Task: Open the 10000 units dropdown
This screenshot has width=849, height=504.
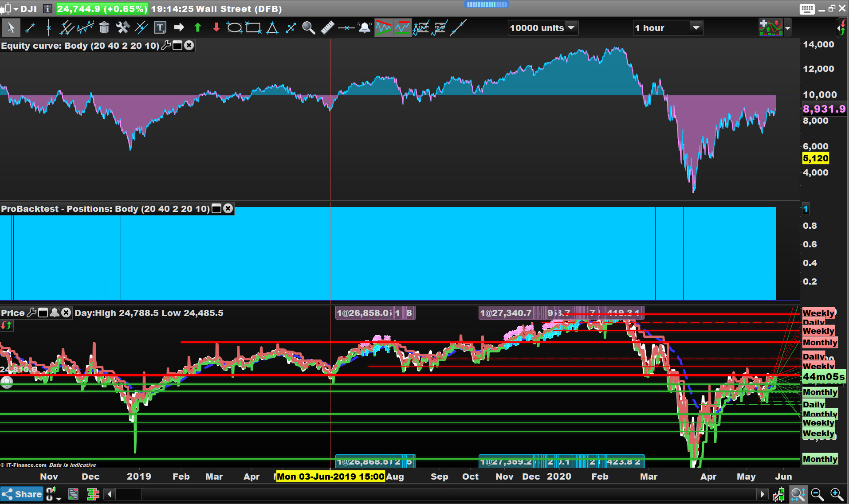Action: click(543, 28)
